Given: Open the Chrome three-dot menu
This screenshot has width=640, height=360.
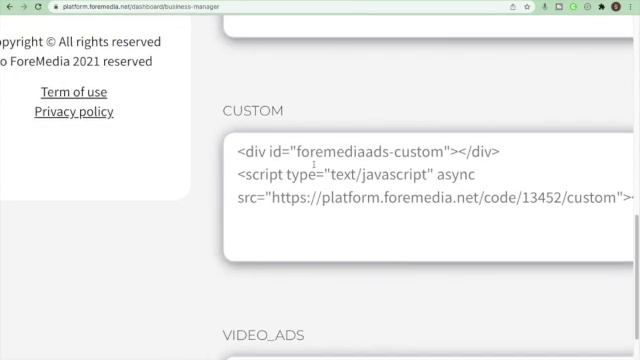Looking at the screenshot, I should tap(630, 7).
